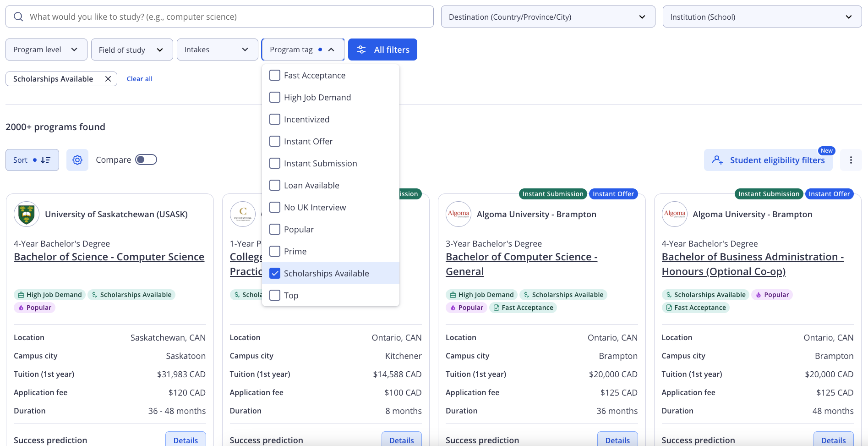Viewport: 868px width, 446px height.
Task: Click the $31,983 CAD tuition value
Action: 181,374
